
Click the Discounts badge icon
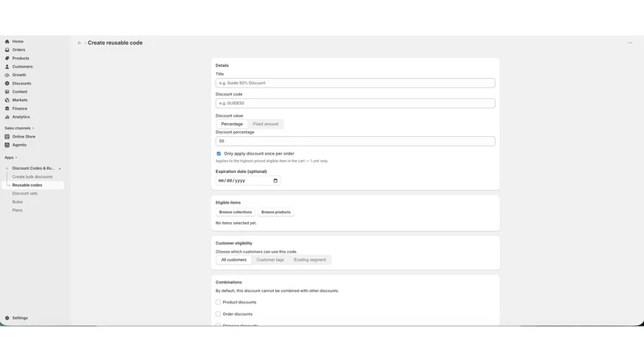[x=7, y=84]
